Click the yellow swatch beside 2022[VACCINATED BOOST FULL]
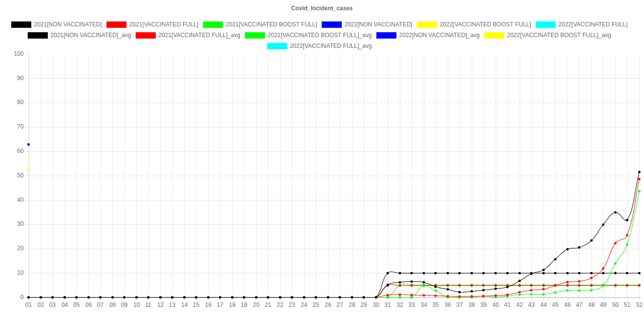This screenshot has width=644, height=322. point(427,24)
